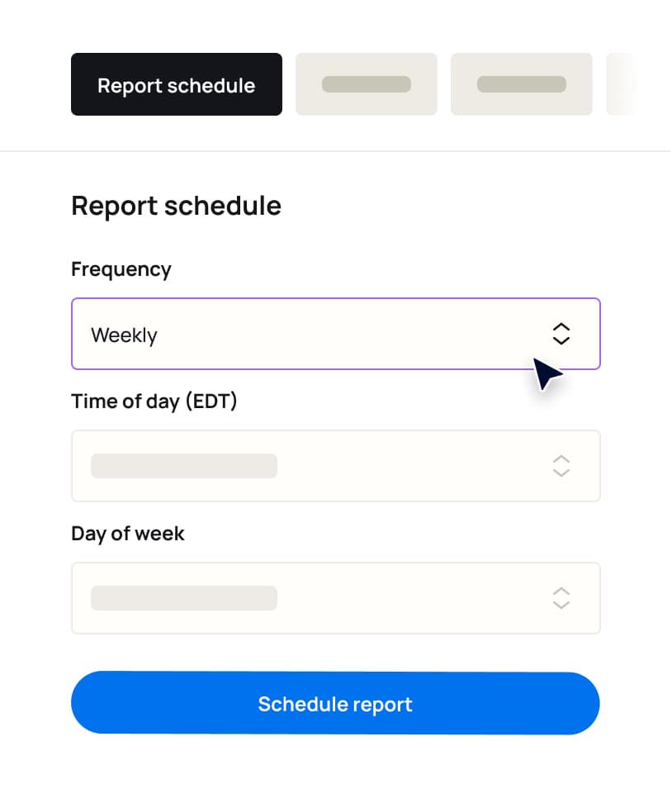Click the up arrow of the Frequency stepper icon

(561, 328)
